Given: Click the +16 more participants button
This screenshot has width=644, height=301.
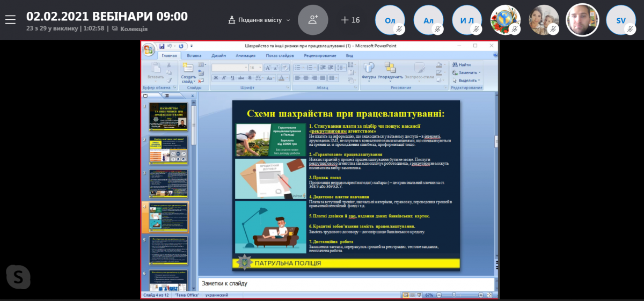Looking at the screenshot, I should 350,20.
